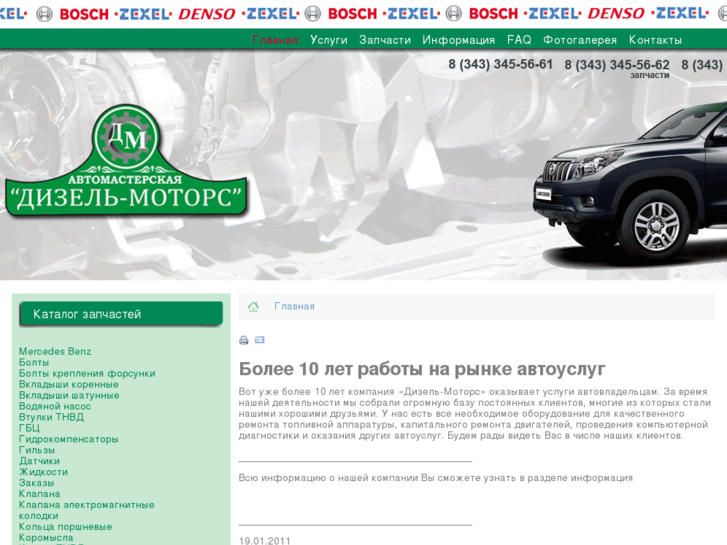The height and width of the screenshot is (545, 727).
Task: Click phone number 8 (343) 345-56-61
Action: pos(500,64)
